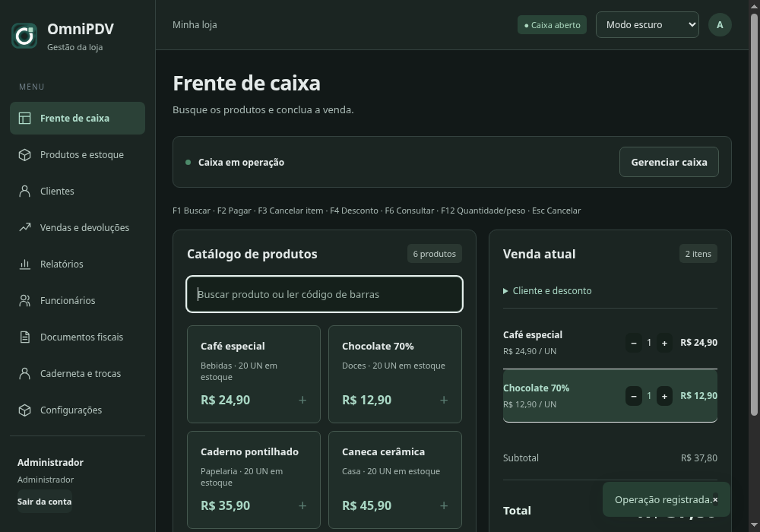The width and height of the screenshot is (760, 532).
Task: Expand Cliente e desconto section
Action: [547, 291]
